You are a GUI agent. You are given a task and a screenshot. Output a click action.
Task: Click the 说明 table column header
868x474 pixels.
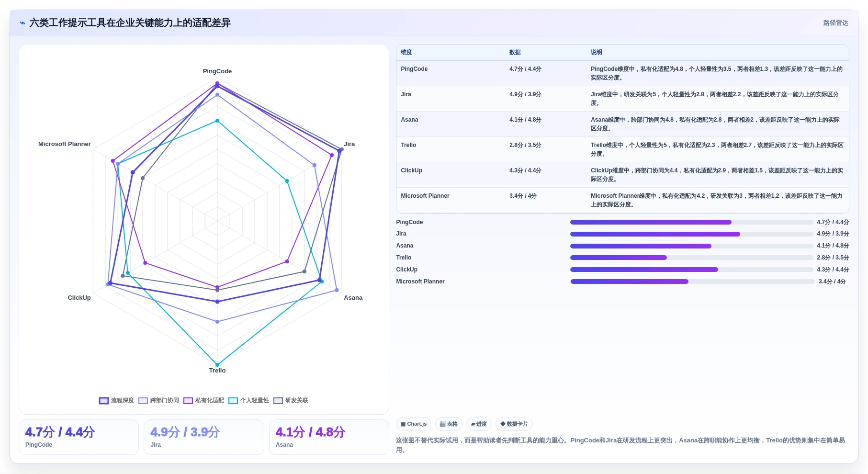coord(597,53)
